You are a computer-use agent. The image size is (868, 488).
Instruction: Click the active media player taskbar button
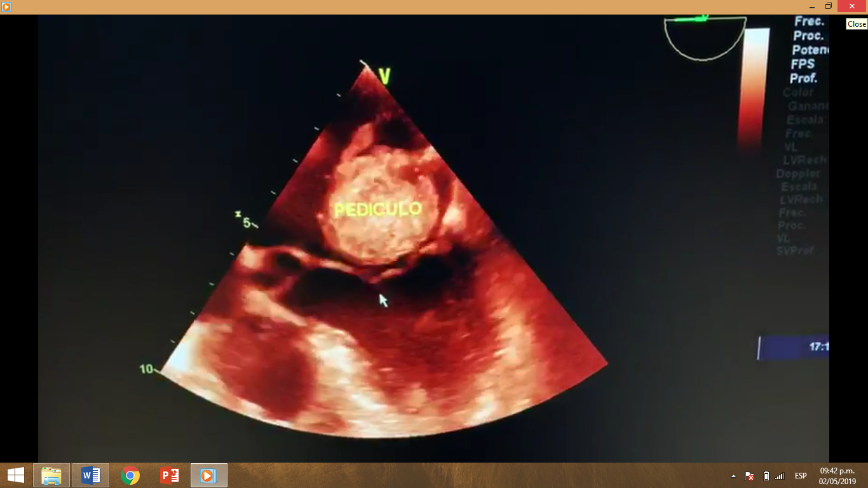point(208,475)
